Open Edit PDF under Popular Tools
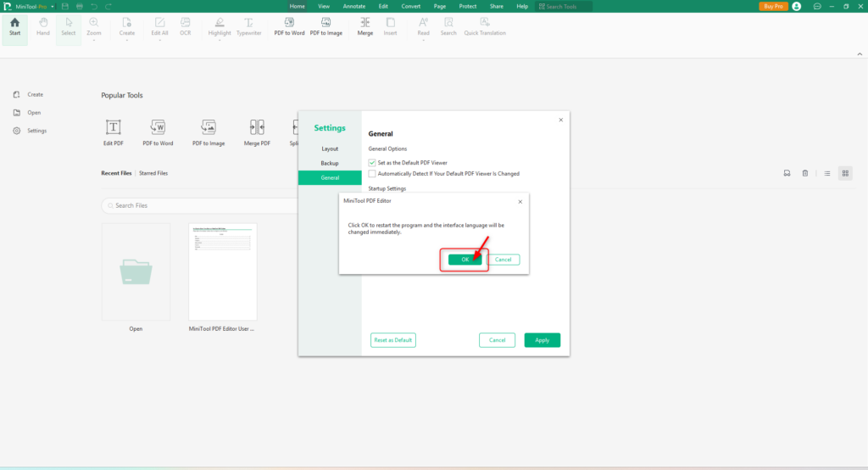Viewport: 868px width, 470px height. coord(114,132)
